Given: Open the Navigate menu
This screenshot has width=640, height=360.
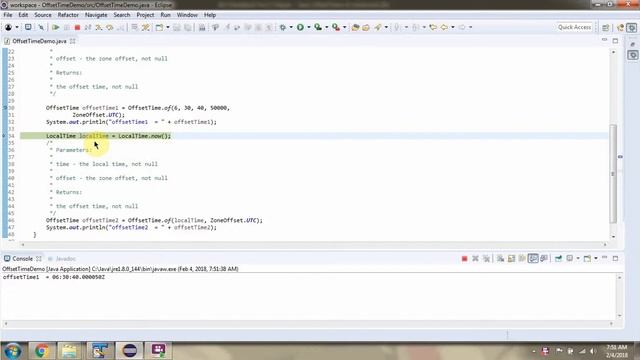Looking at the screenshot, I should [96, 15].
